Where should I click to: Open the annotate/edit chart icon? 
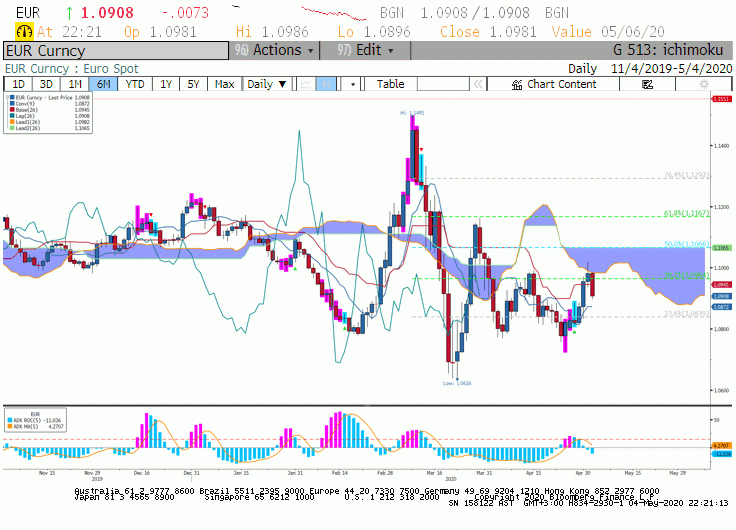647,84
